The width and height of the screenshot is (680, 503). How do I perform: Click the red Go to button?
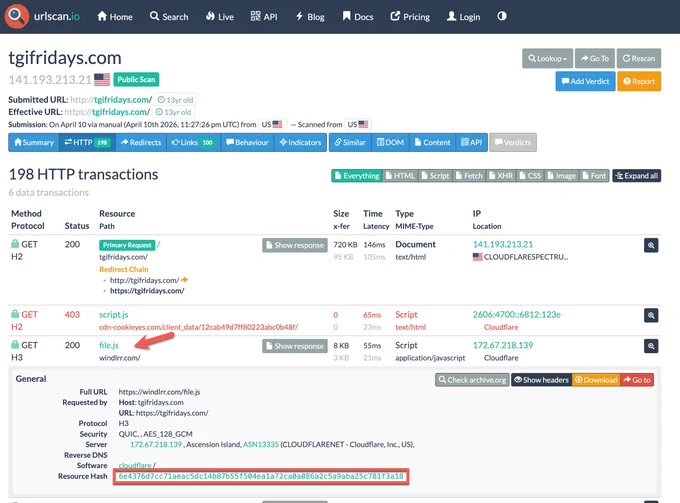tap(637, 380)
